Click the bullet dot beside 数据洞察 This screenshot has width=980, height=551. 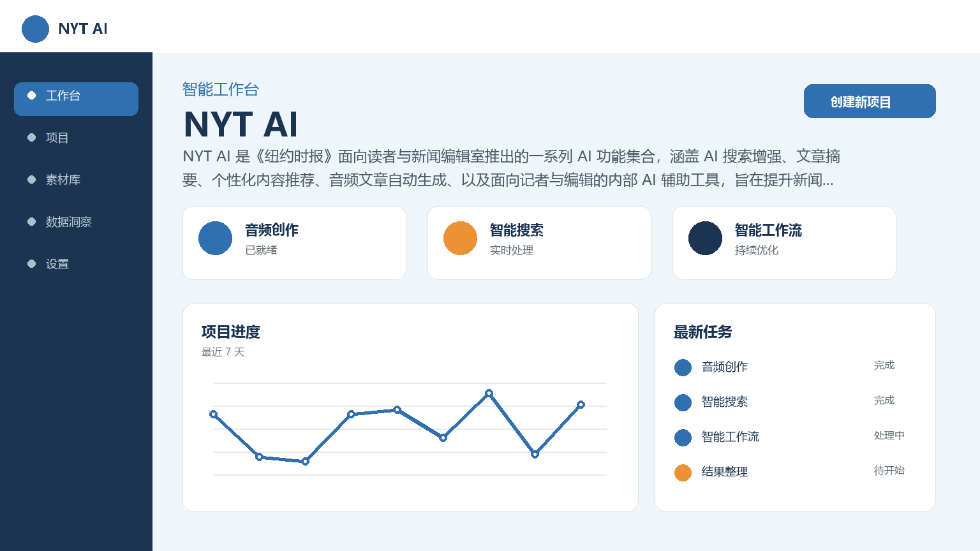[x=31, y=222]
